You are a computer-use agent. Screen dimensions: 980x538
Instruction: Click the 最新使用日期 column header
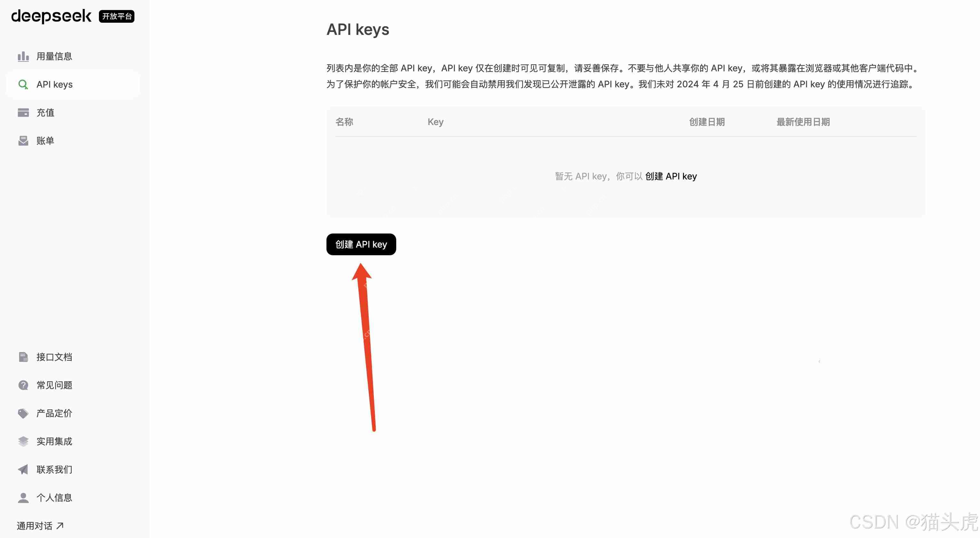tap(803, 122)
